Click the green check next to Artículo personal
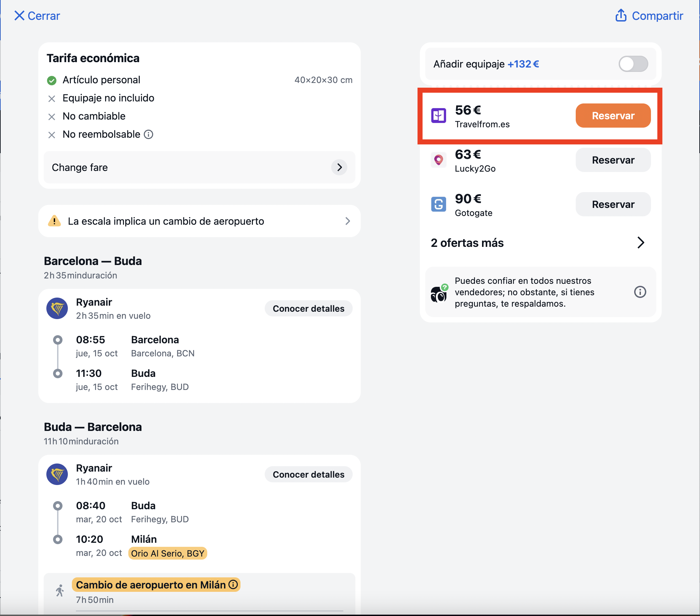 tap(52, 81)
